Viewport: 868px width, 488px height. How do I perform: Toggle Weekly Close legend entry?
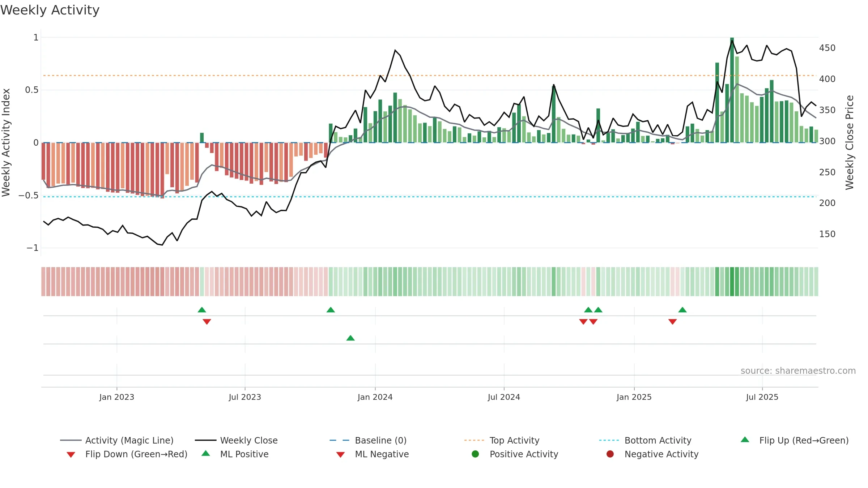pyautogui.click(x=236, y=440)
